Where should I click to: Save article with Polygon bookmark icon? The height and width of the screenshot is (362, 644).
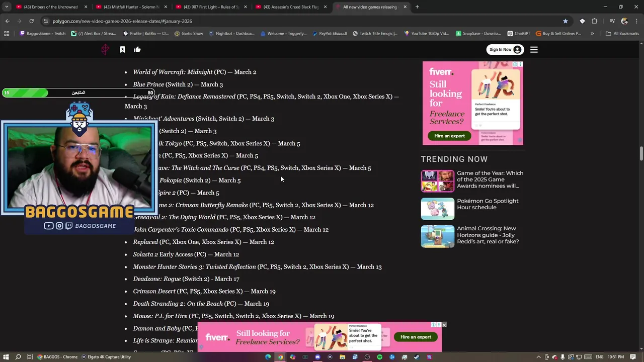click(x=122, y=49)
